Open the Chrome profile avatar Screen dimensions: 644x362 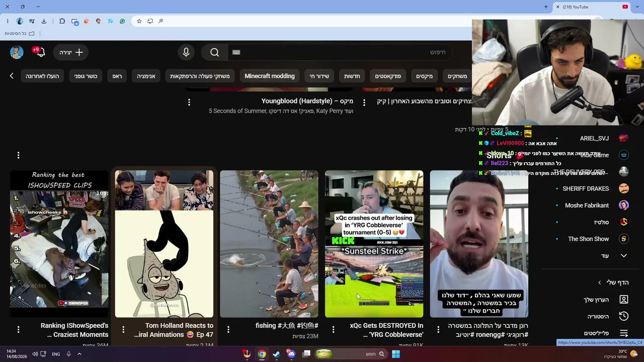[x=20, y=21]
